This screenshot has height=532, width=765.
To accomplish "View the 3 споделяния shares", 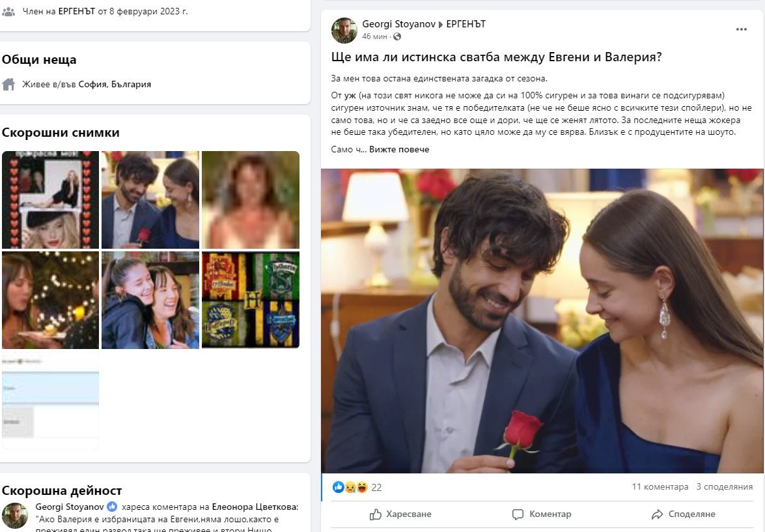I will [724, 487].
